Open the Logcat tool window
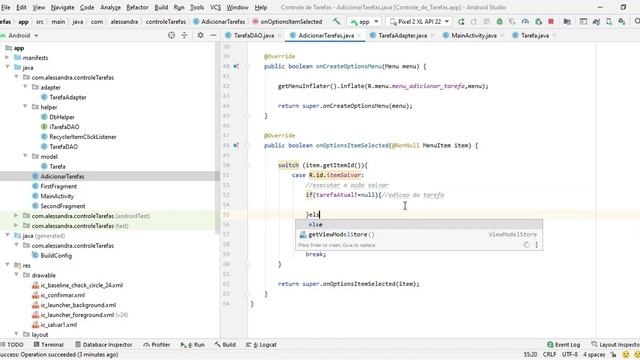 [x=261, y=344]
